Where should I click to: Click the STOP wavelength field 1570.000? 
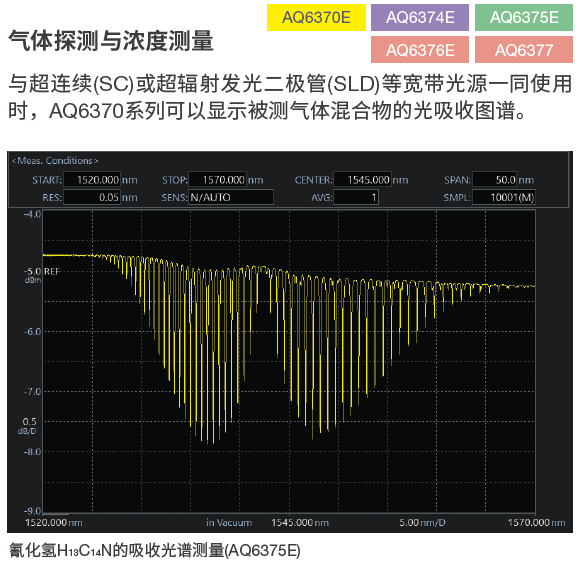click(218, 180)
